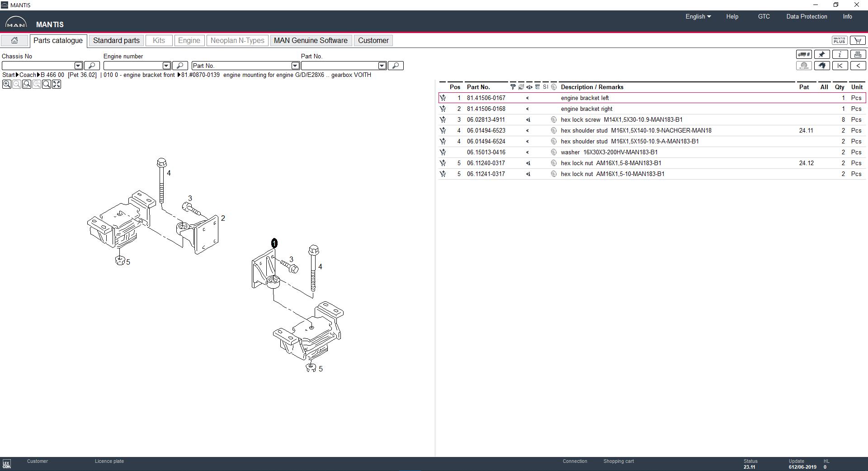Screen dimensions: 868x471
Task: Click the binoculars search icon
Action: click(822, 66)
